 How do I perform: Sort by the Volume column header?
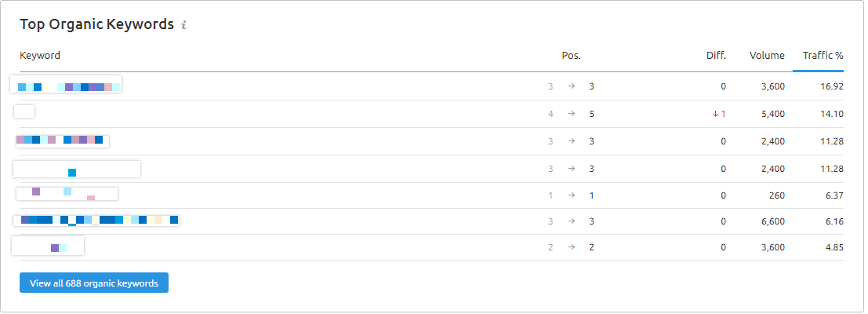767,56
